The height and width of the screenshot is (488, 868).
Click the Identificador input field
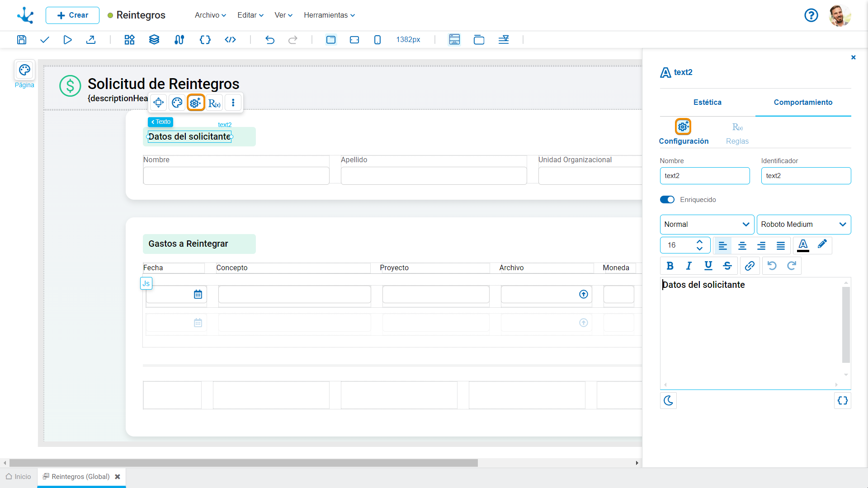tap(806, 176)
